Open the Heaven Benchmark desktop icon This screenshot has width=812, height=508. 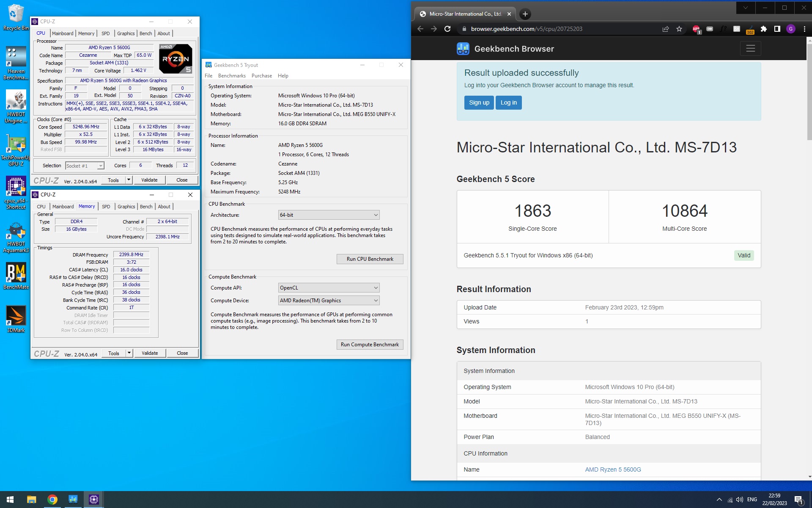click(x=16, y=63)
